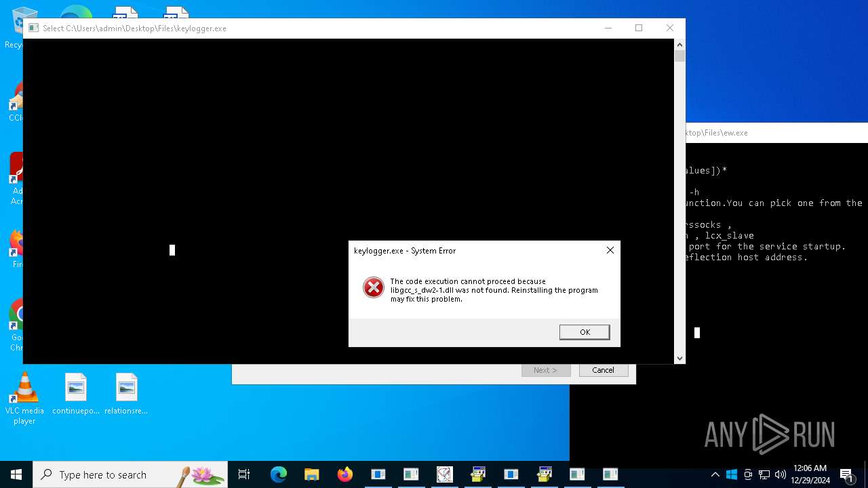
Task: Open the Windows Start menu
Action: (16, 474)
